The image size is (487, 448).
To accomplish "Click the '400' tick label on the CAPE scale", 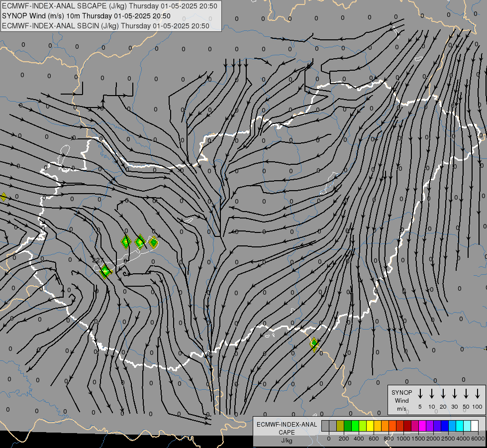I will click(x=359, y=439).
